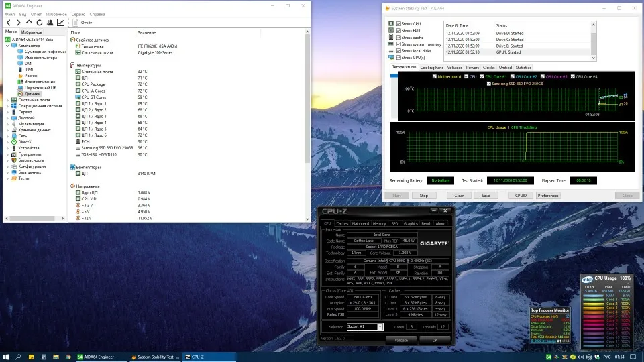The width and height of the screenshot is (644, 362).
Task: Open the Memory tab in CPU-Z
Action: point(379,223)
